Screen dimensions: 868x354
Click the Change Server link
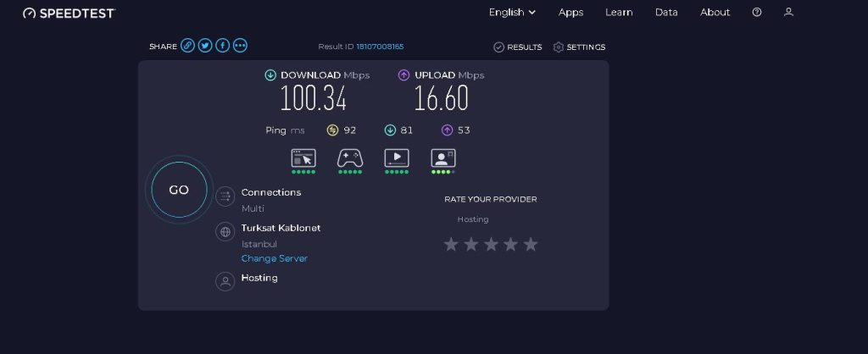(x=274, y=258)
